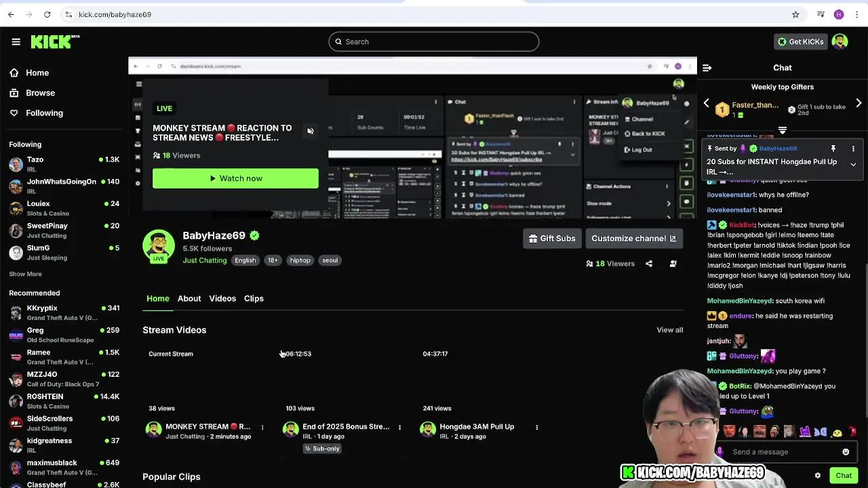Click the hiphop tag
The height and width of the screenshot is (488, 868).
pos(300,260)
